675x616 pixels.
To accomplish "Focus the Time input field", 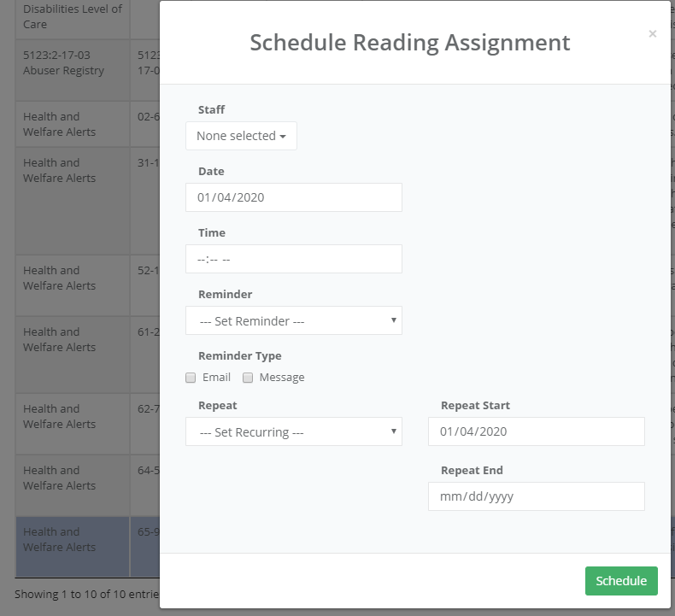I will tap(293, 259).
